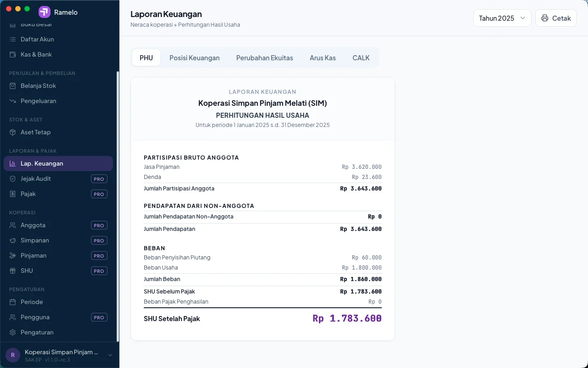
Task: Click the sidebar vertical scrollbar
Action: coord(118,206)
